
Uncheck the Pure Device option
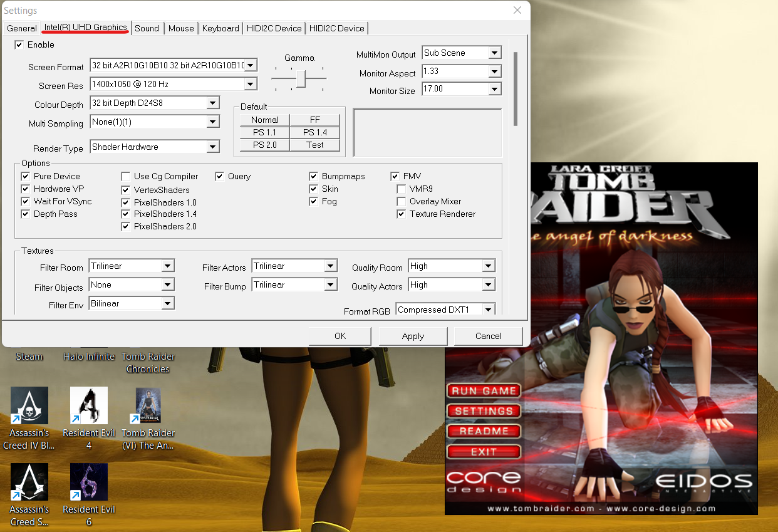pyautogui.click(x=26, y=177)
